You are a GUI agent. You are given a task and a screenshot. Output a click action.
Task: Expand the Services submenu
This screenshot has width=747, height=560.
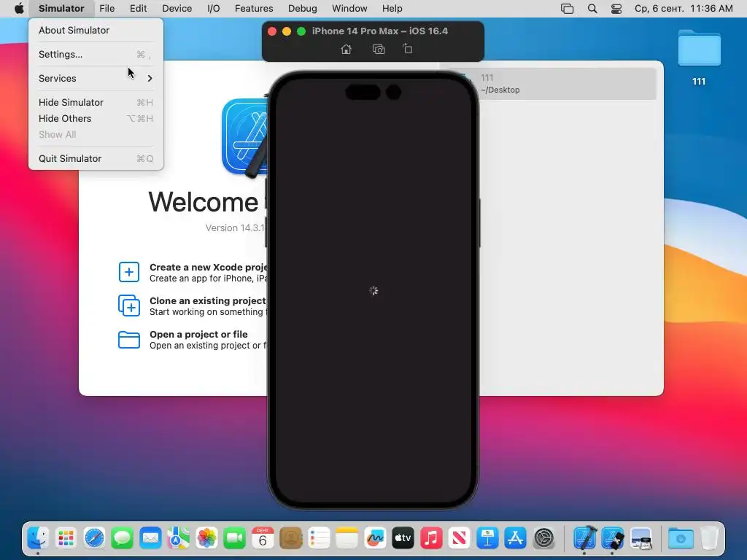click(x=96, y=78)
